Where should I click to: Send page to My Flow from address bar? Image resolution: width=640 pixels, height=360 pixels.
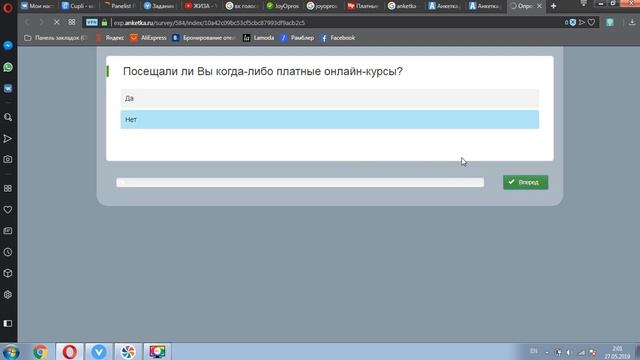pos(582,22)
